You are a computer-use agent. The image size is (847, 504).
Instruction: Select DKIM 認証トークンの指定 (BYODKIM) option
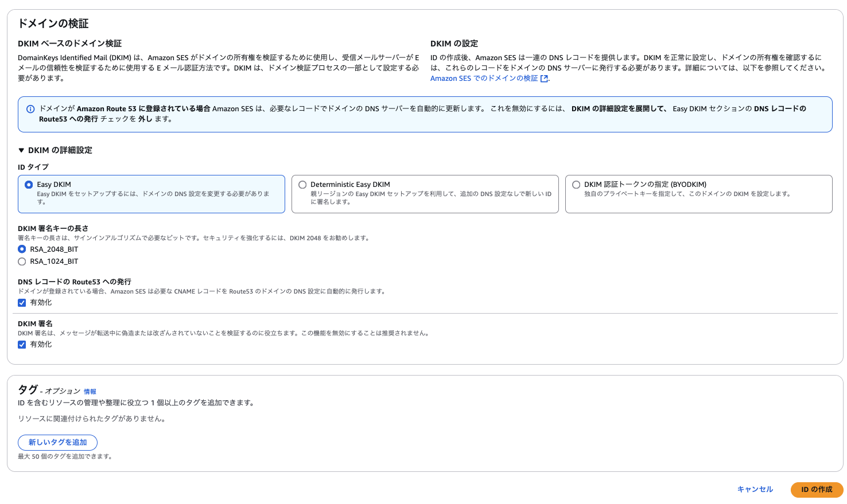(576, 185)
